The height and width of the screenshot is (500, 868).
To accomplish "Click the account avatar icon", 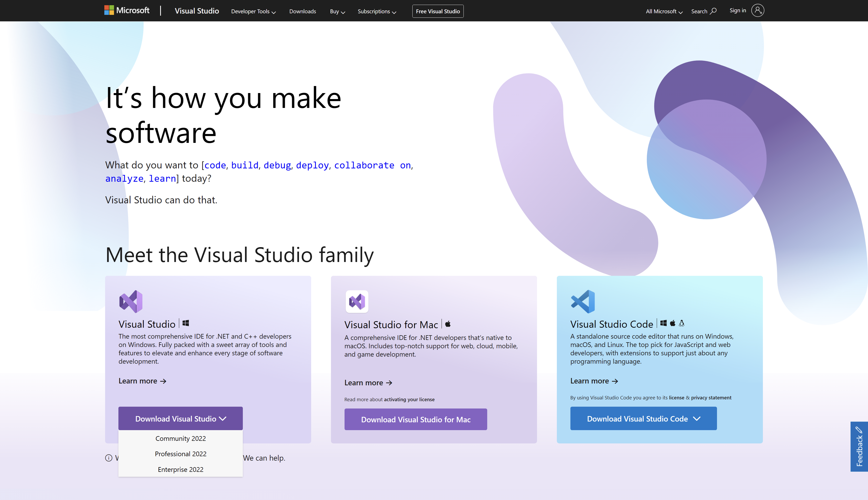I will [x=757, y=10].
